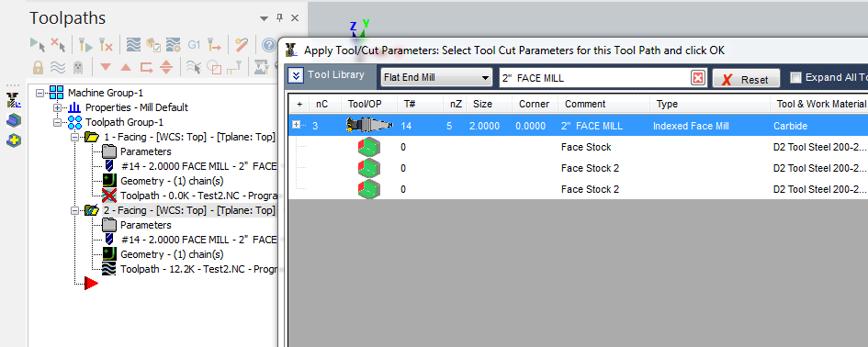This screenshot has width=868, height=347.
Task: Open simulator options with the gear icon
Action: pyautogui.click(x=174, y=44)
